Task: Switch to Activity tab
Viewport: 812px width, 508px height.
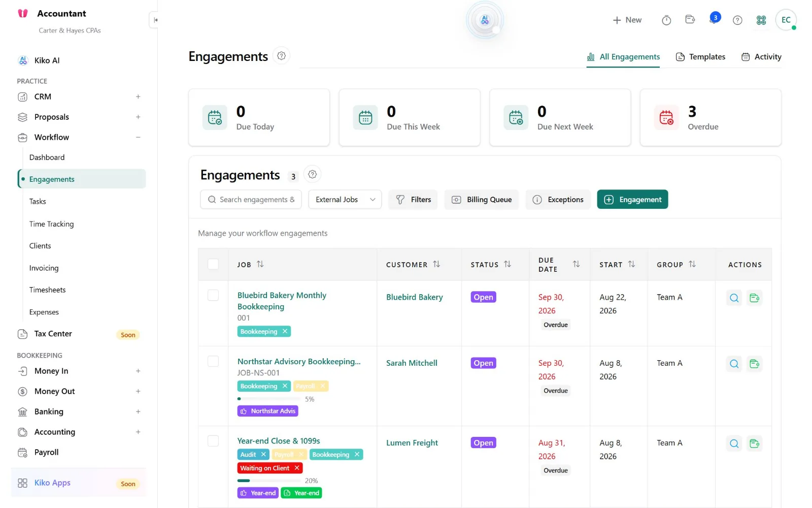Action: pyautogui.click(x=761, y=57)
